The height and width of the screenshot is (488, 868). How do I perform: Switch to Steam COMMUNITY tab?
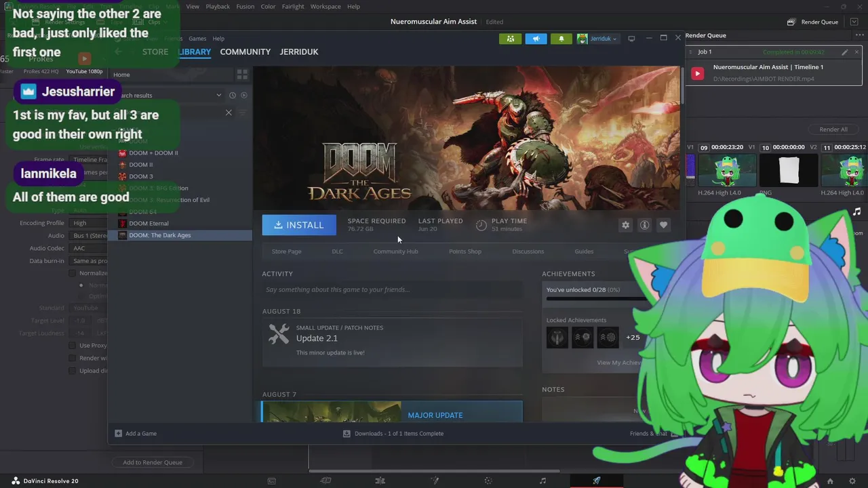coord(245,52)
